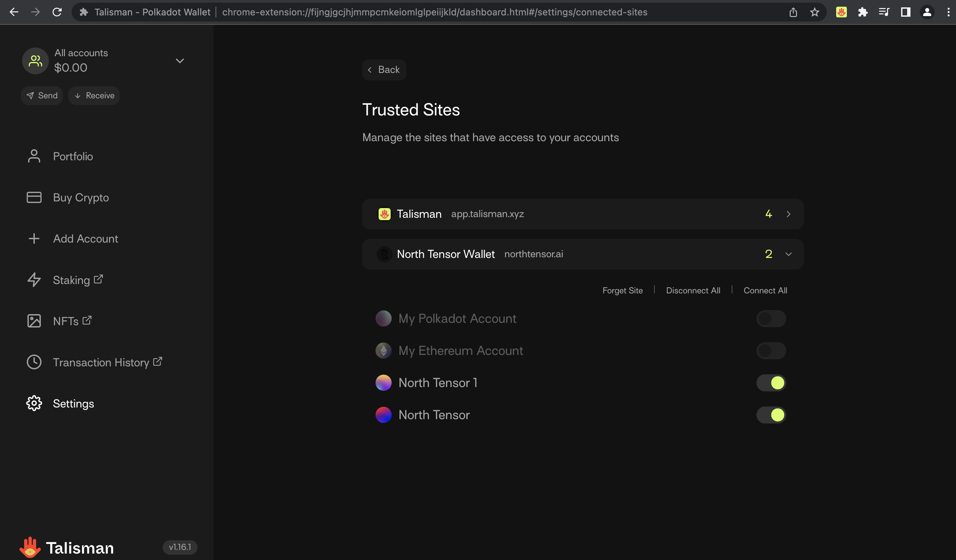Click Disconnect All link
Viewport: 956px width, 560px height.
tap(693, 290)
